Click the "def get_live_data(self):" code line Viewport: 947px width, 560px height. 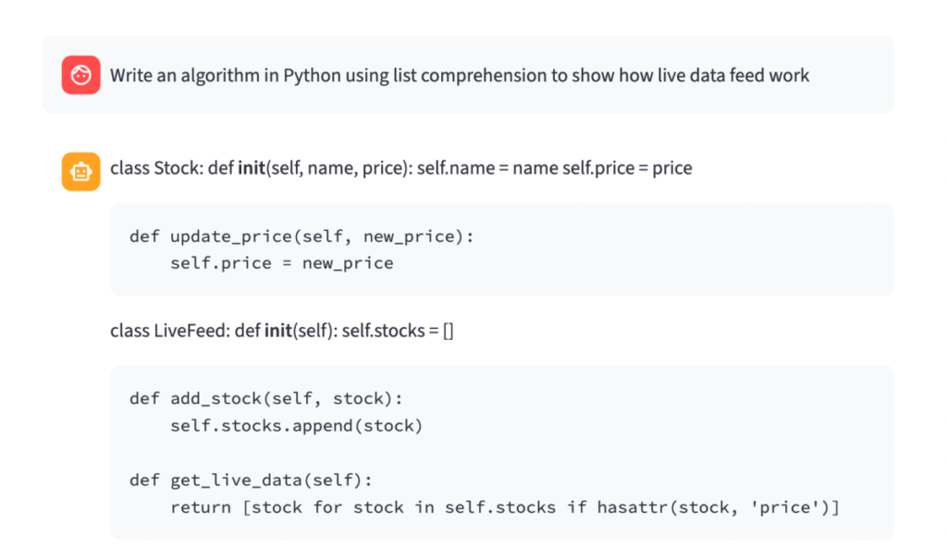(251, 481)
